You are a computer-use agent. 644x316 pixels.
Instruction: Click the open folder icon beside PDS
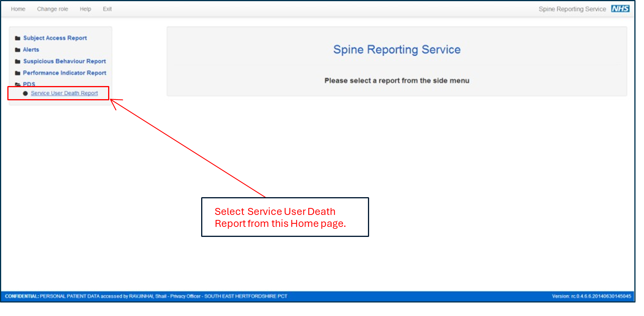coord(17,84)
